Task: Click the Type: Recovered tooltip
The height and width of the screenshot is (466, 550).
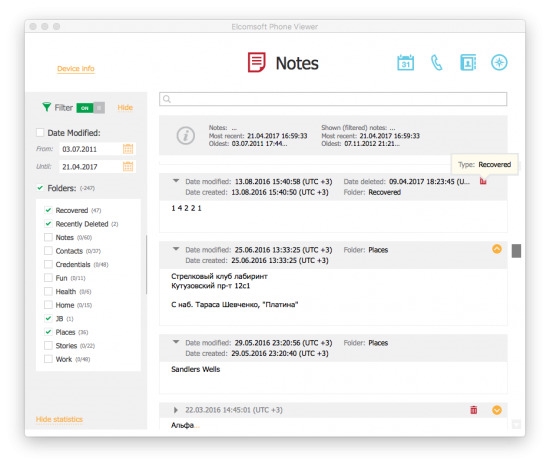Action: (x=484, y=164)
